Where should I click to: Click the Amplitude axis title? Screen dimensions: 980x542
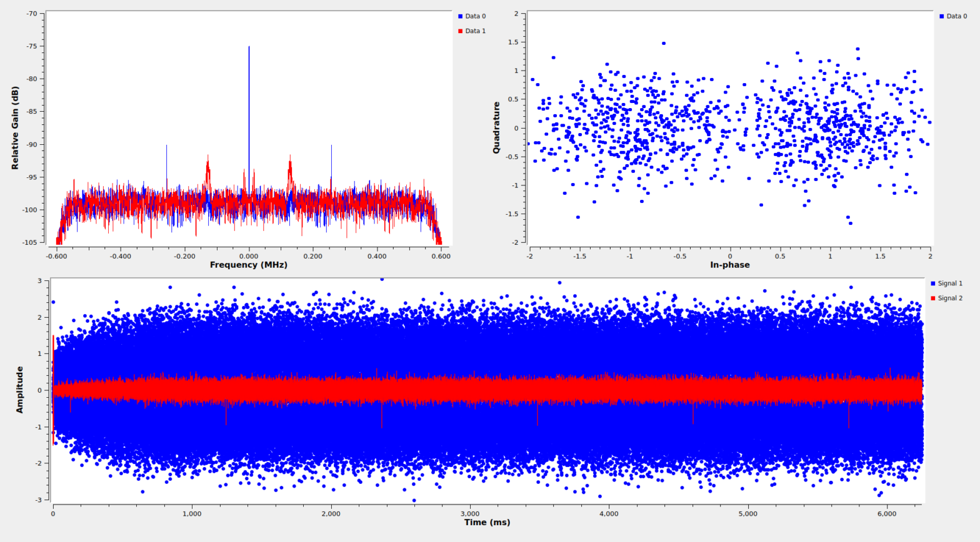point(19,390)
